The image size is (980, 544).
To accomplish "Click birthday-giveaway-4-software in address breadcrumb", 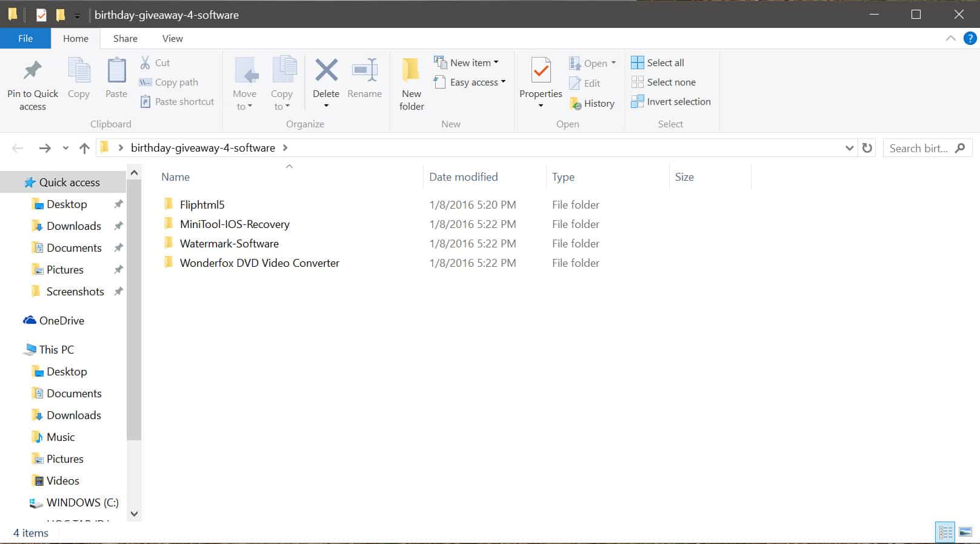I will point(203,148).
